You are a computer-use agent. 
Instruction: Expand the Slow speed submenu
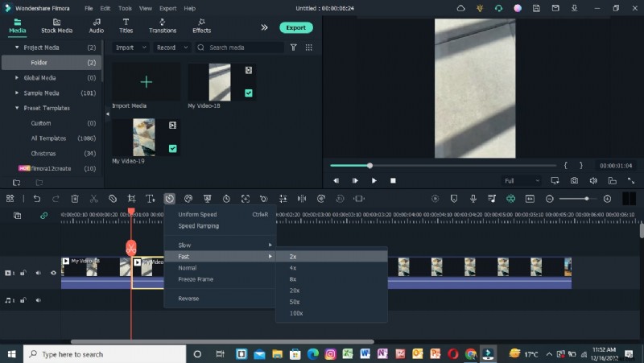click(220, 245)
